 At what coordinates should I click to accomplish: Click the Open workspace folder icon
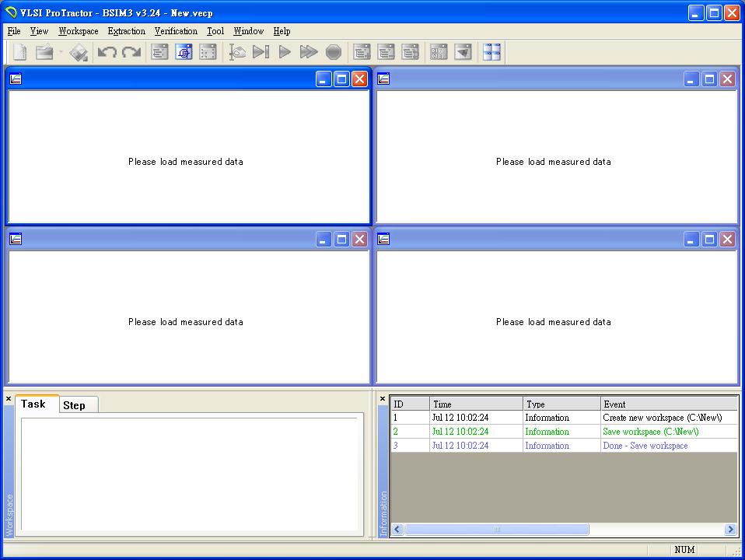[x=44, y=52]
